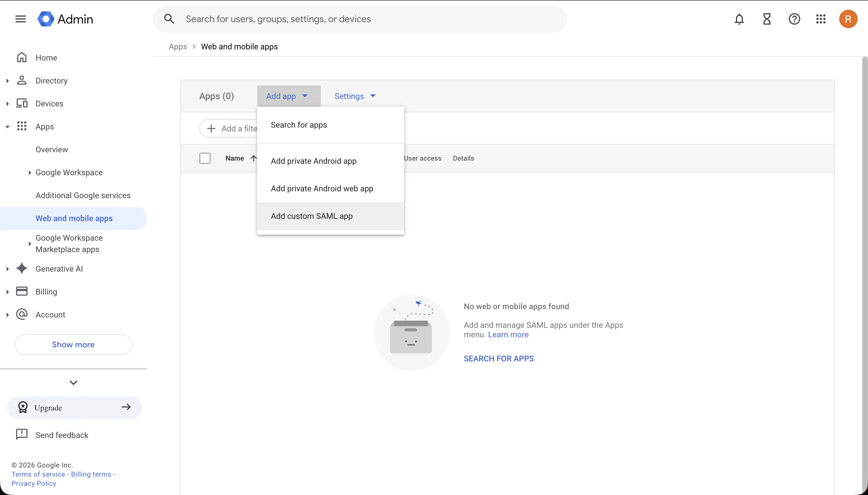868x495 pixels.
Task: Click the profile avatar
Action: click(848, 19)
